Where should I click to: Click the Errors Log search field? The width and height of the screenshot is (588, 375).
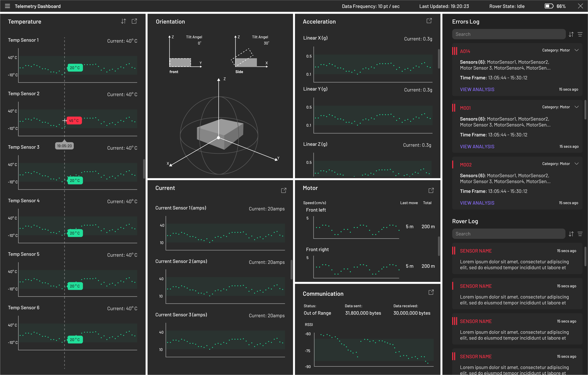click(x=508, y=34)
